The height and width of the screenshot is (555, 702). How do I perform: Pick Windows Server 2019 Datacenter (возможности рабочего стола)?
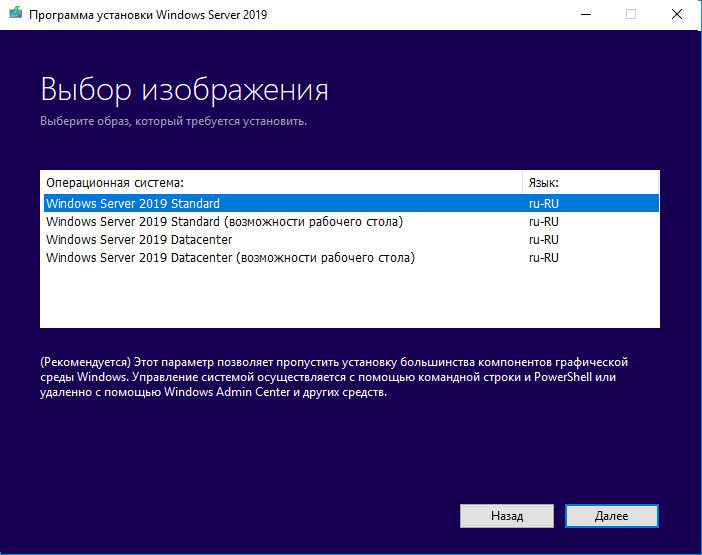point(230,258)
